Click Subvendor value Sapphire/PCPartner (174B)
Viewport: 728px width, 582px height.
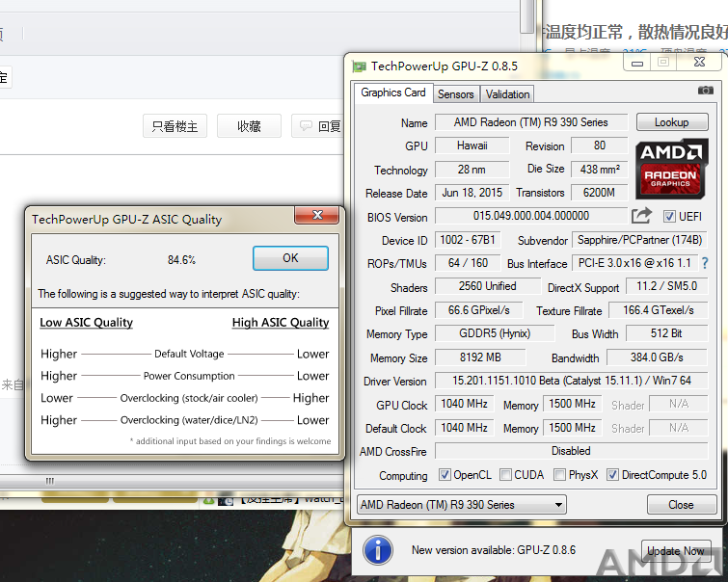(639, 240)
